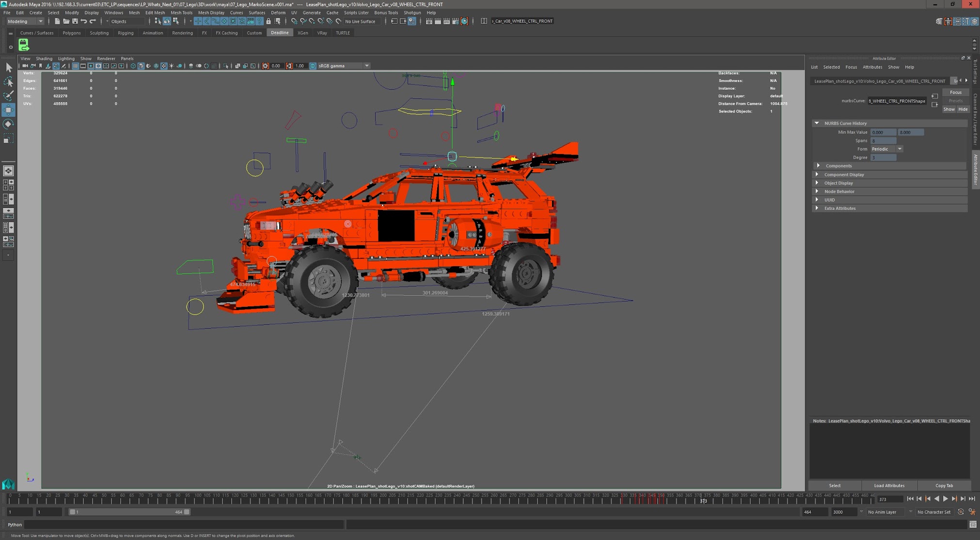The width and height of the screenshot is (980, 540).
Task: Activate the Move tool in the toolbox
Action: click(8, 110)
